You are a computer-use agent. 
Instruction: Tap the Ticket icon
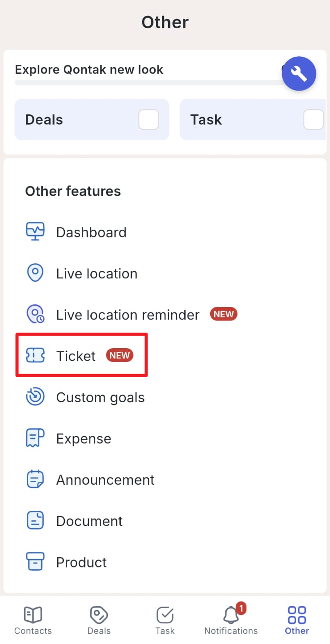pos(35,356)
